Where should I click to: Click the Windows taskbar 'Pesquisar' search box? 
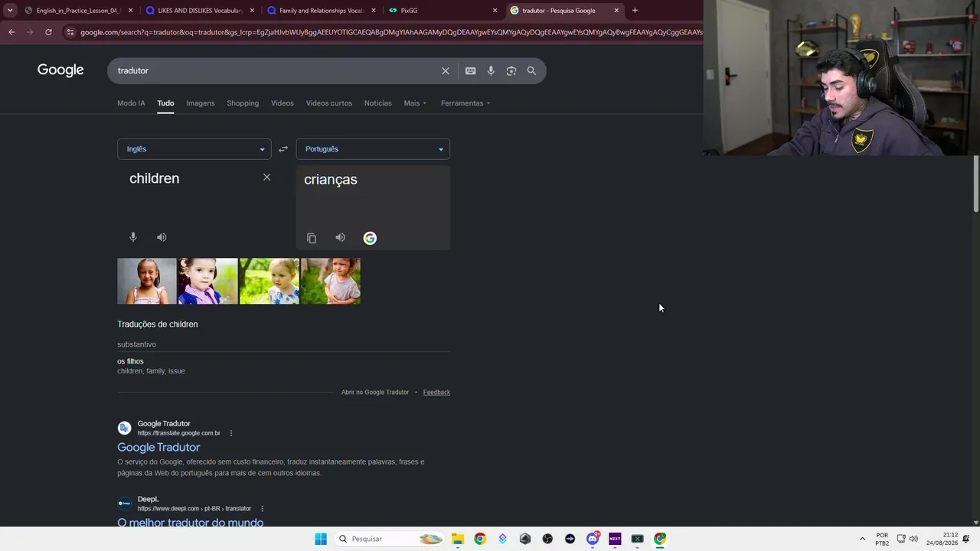390,539
